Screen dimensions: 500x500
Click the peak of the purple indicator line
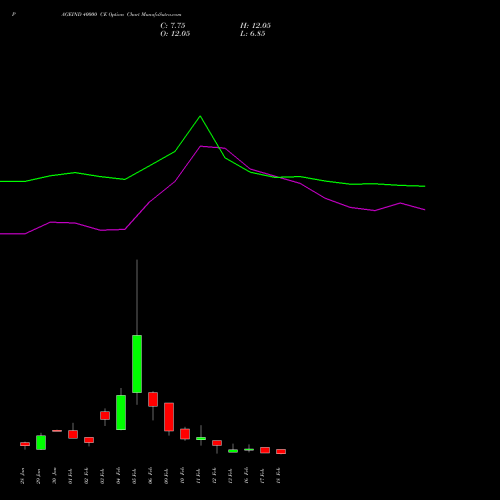click(200, 146)
